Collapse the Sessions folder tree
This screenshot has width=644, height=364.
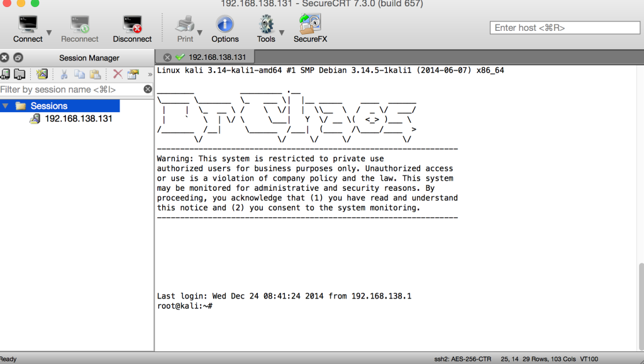pos(6,106)
